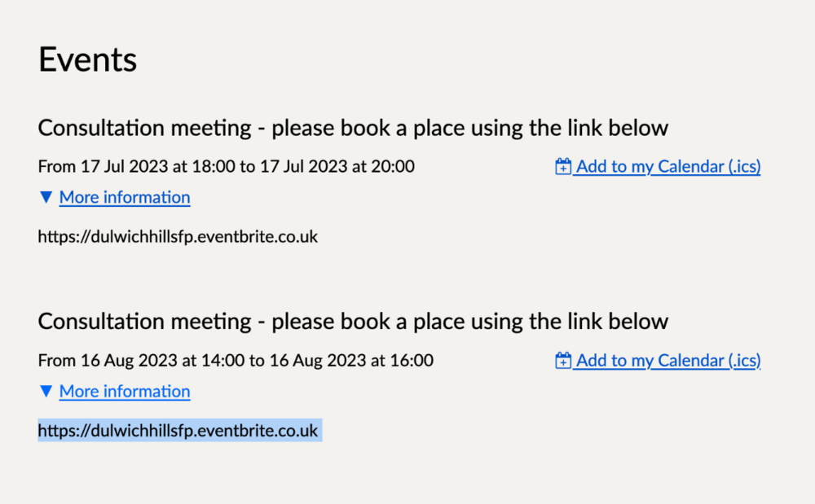Select the calendar-plus icon for the 16 Aug meeting
Viewport: 815px width, 504px height.
coord(562,360)
